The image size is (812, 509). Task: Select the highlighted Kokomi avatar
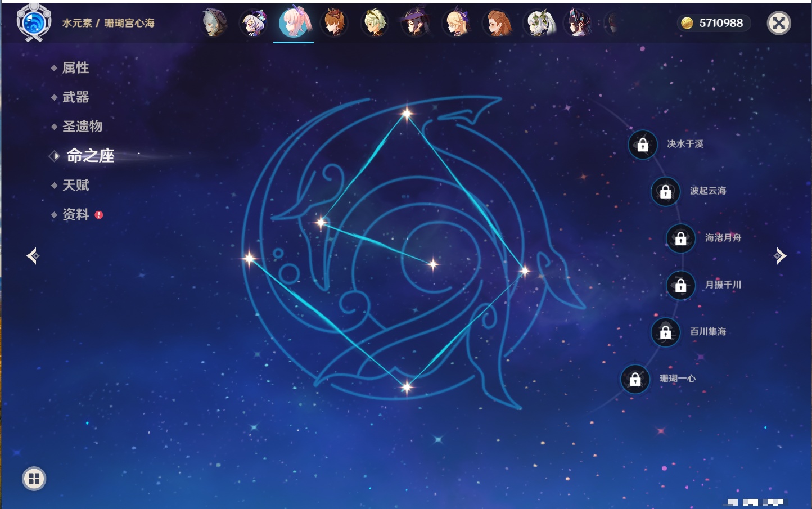(294, 22)
